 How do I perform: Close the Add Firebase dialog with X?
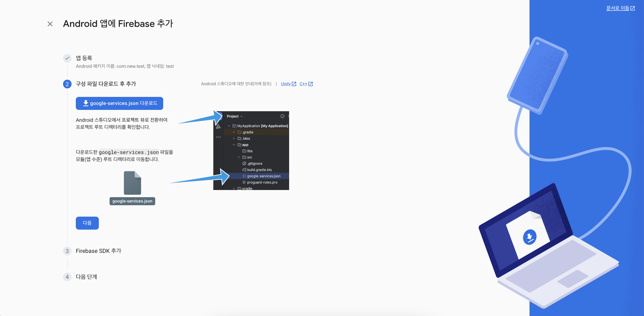(x=50, y=24)
